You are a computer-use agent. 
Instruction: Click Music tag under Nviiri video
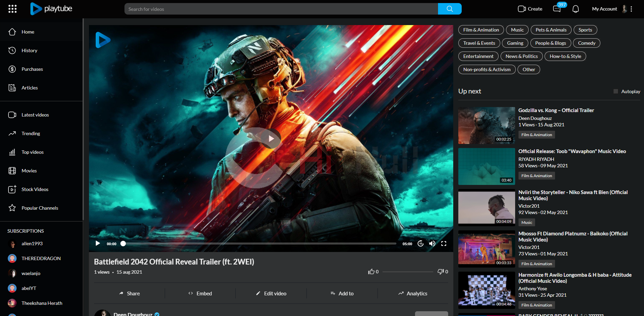tap(527, 223)
